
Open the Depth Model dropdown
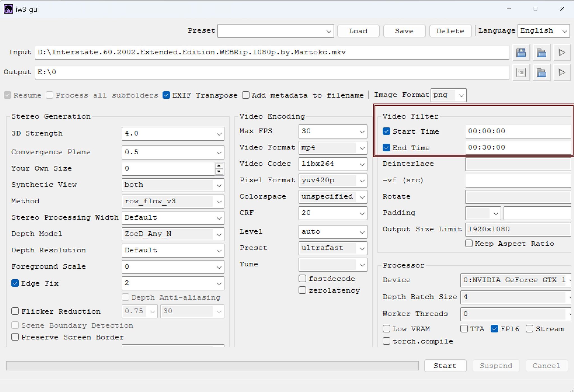pos(173,234)
